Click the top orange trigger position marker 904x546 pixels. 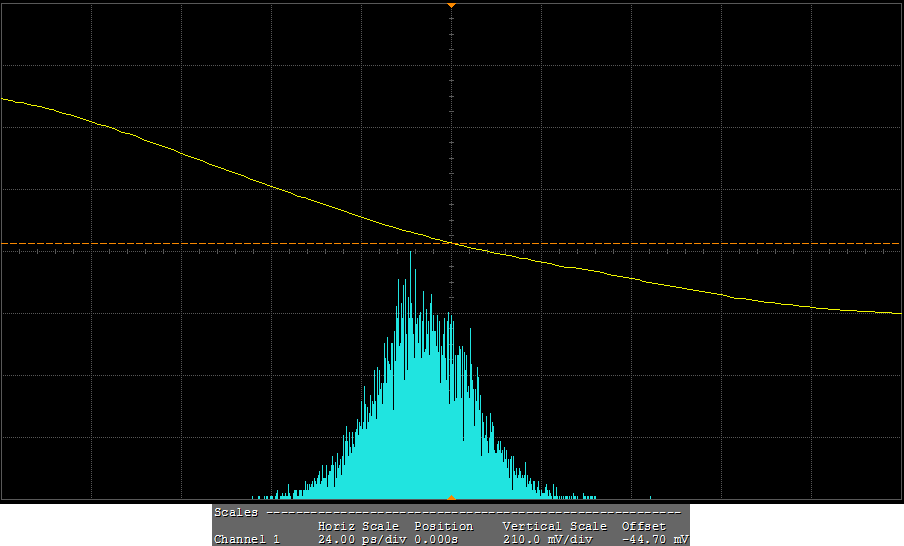point(451,5)
